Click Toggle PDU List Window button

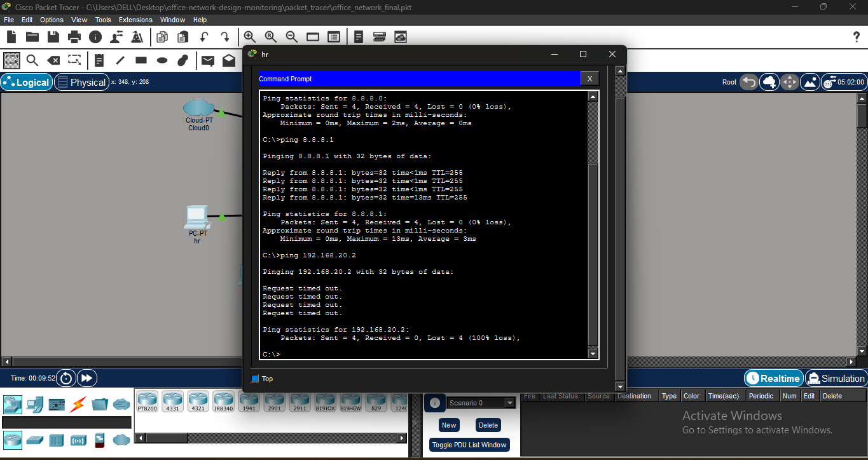(x=469, y=445)
